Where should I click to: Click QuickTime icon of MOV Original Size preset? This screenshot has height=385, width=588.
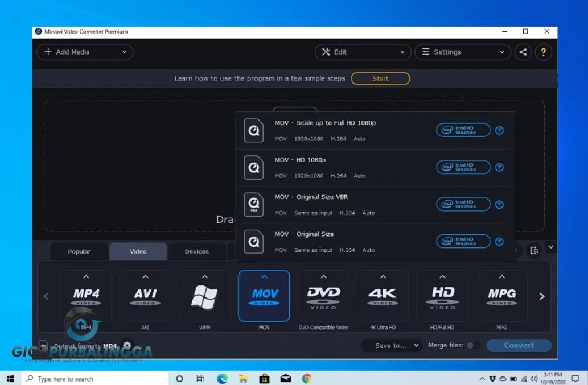point(254,242)
